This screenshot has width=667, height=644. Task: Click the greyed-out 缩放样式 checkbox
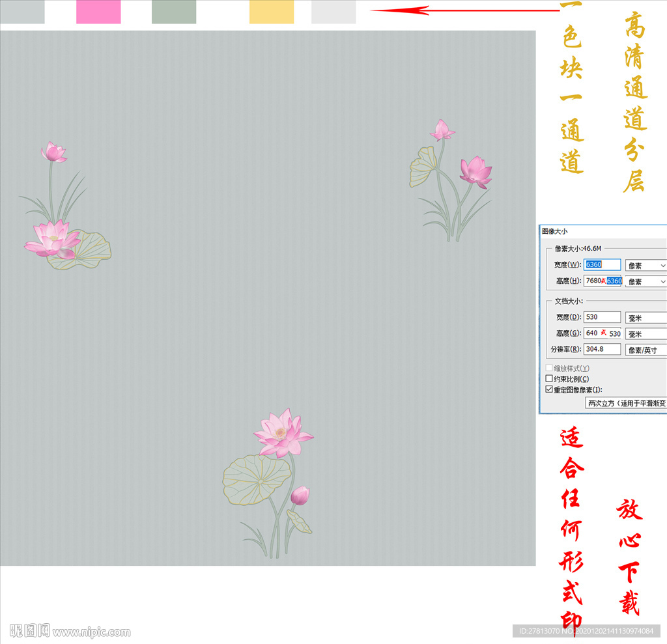pyautogui.click(x=549, y=369)
